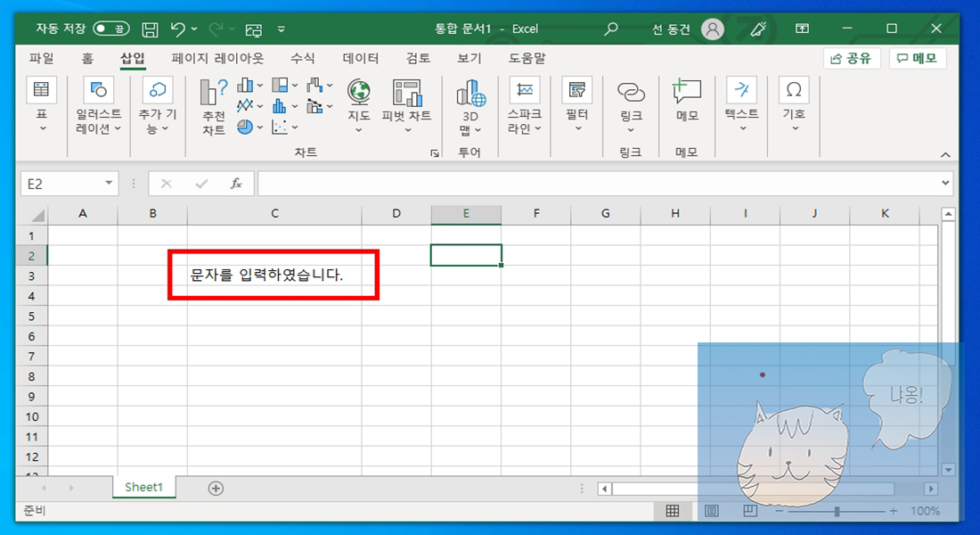Click the Select All corner triangle
This screenshot has height=535, width=980.
point(37,215)
